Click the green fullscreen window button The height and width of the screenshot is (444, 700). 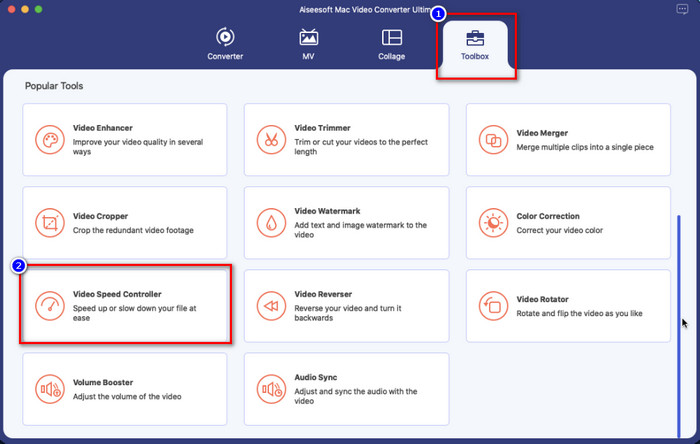tap(39, 9)
